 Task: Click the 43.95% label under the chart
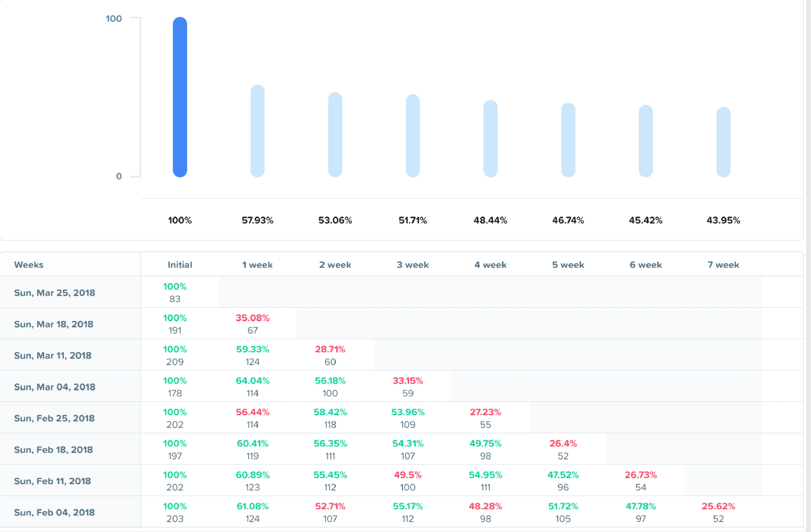click(723, 220)
